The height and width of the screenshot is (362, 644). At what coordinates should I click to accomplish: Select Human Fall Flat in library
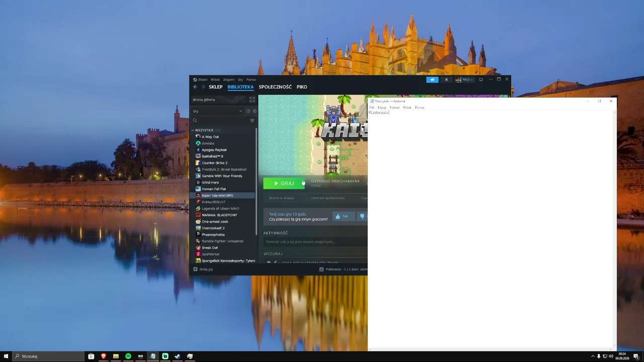pyautogui.click(x=223, y=189)
